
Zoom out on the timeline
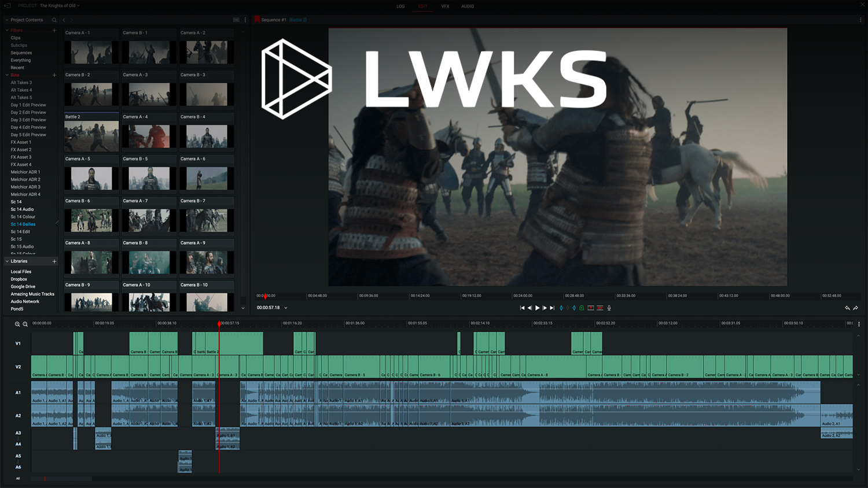25,324
